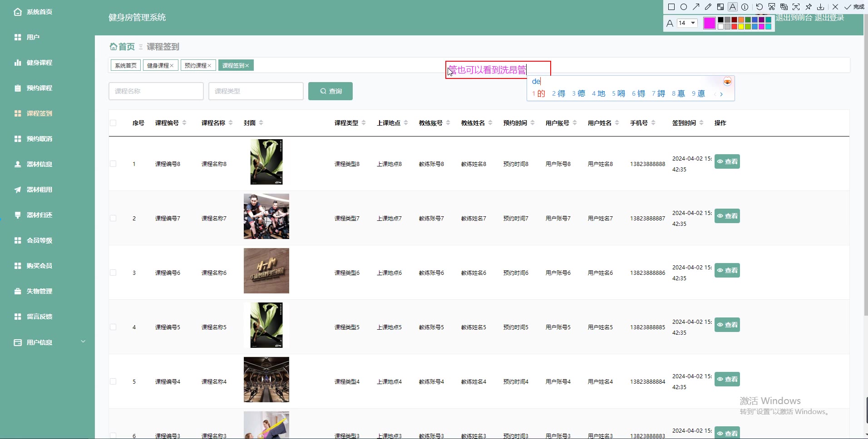Open 器材租用 in the sidebar

(x=39, y=190)
